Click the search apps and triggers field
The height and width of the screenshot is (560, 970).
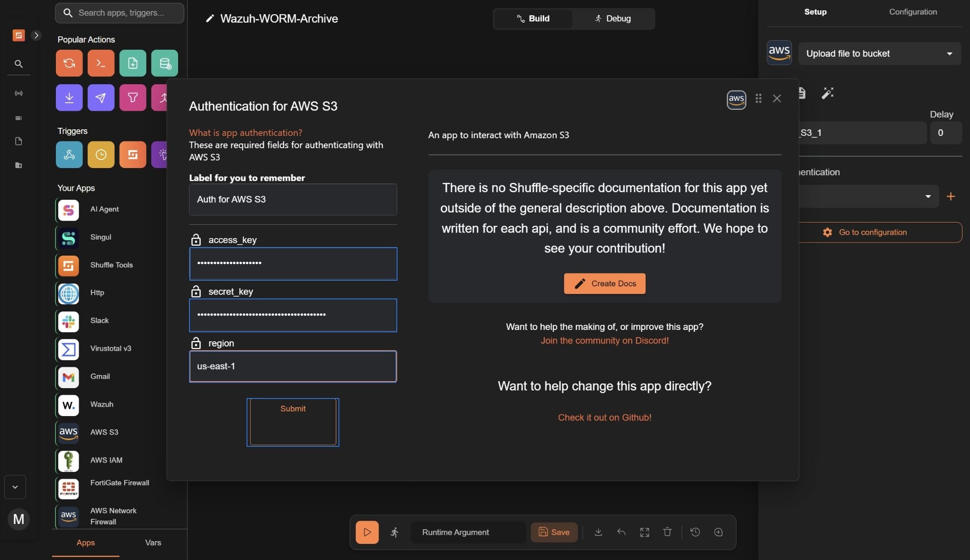coord(119,13)
